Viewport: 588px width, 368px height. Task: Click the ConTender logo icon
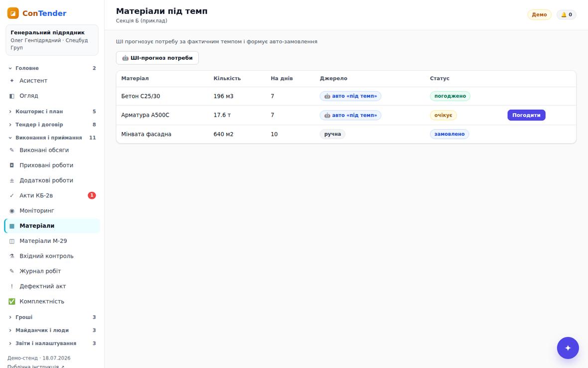pyautogui.click(x=13, y=13)
